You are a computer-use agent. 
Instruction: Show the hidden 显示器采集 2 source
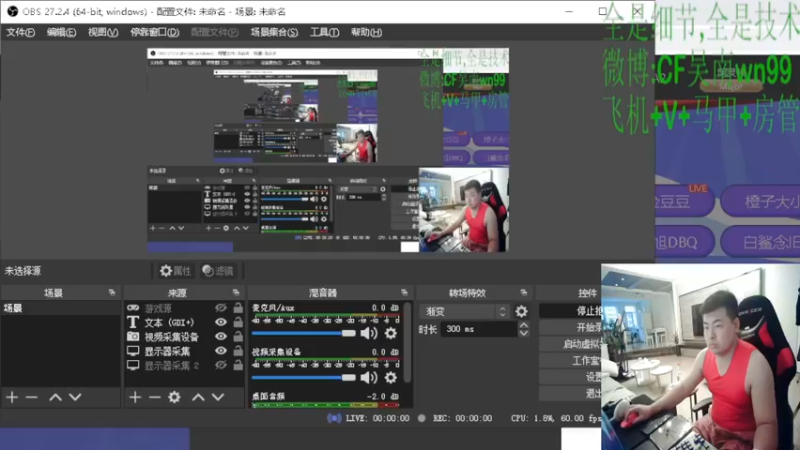pyautogui.click(x=221, y=365)
